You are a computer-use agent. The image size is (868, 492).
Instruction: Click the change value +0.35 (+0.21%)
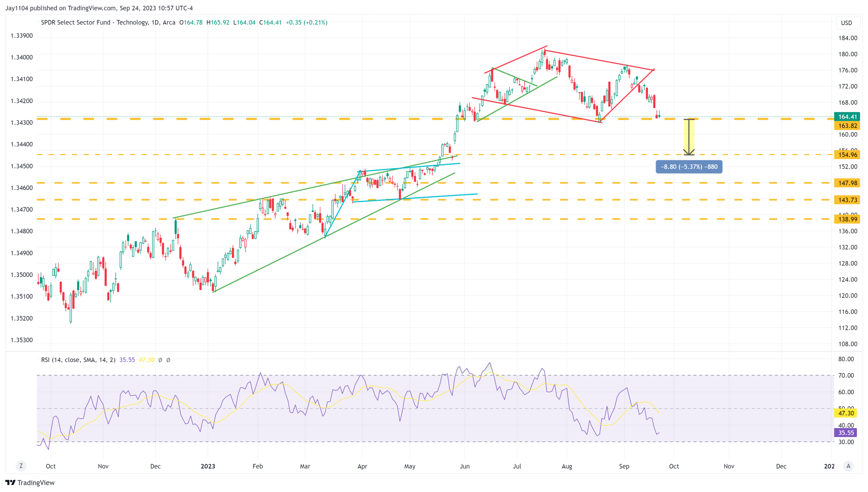(307, 22)
